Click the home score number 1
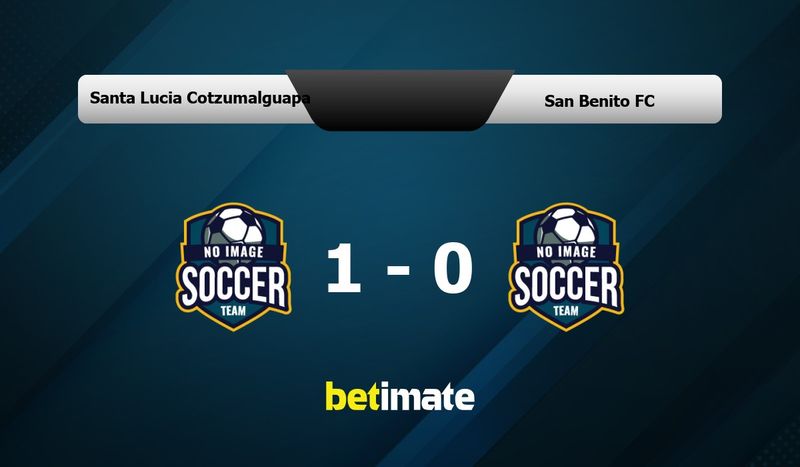The width and height of the screenshot is (800, 467). (343, 268)
